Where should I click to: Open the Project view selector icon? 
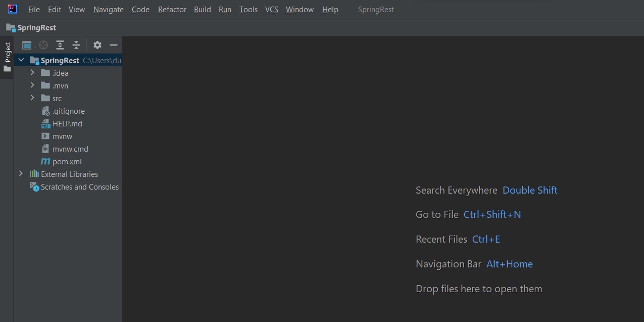pos(27,45)
